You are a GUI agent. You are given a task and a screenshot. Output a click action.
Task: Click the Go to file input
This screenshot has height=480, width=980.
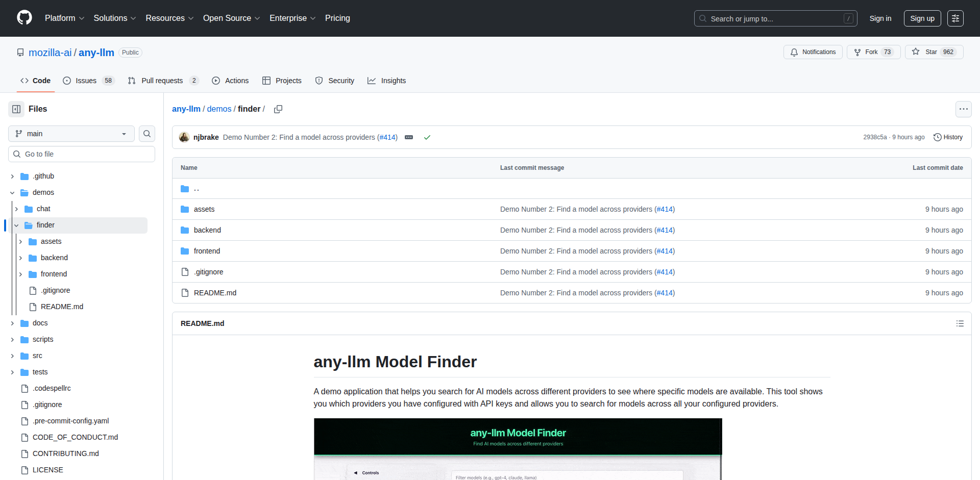click(82, 154)
